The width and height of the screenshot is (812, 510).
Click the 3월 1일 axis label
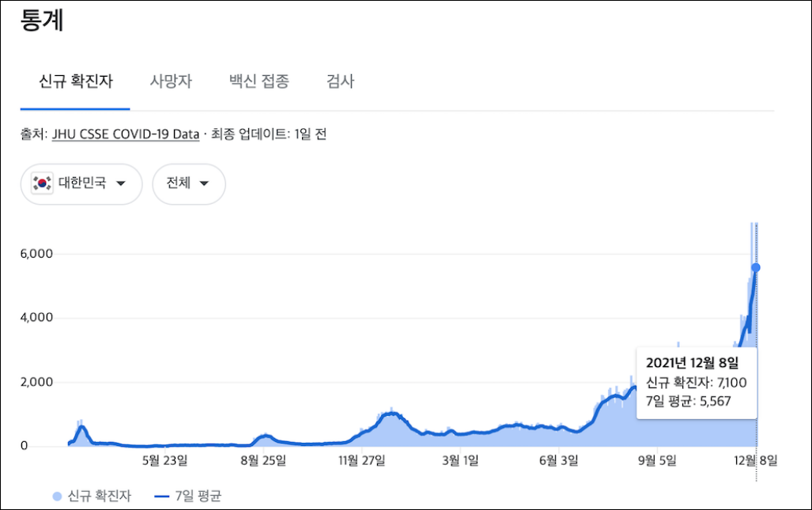coord(460,460)
